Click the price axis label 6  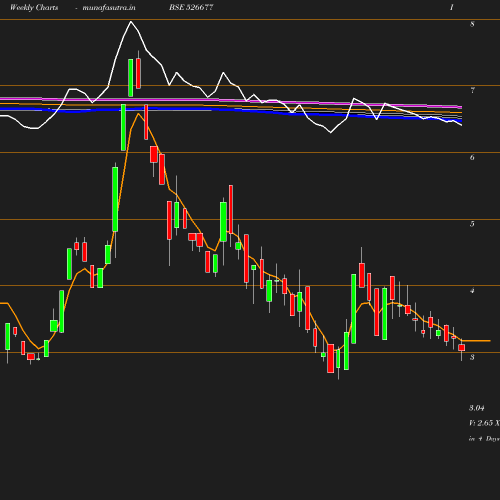472,157
